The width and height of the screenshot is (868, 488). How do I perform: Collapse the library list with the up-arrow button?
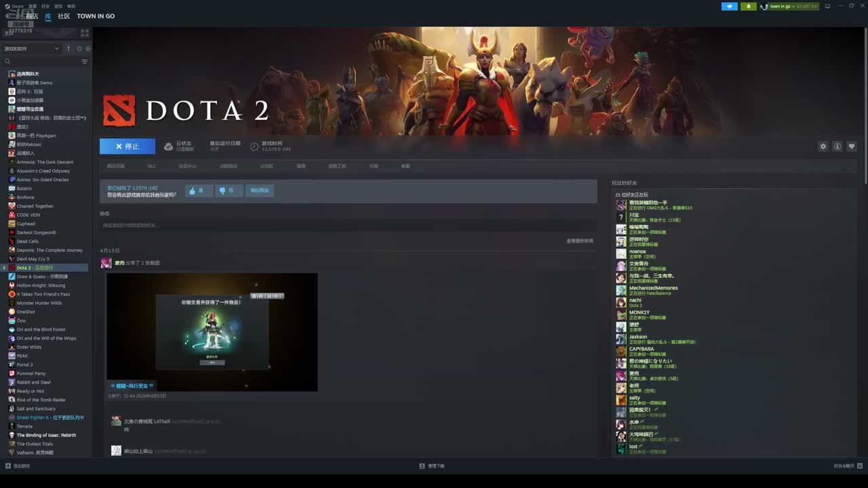tap(68, 49)
